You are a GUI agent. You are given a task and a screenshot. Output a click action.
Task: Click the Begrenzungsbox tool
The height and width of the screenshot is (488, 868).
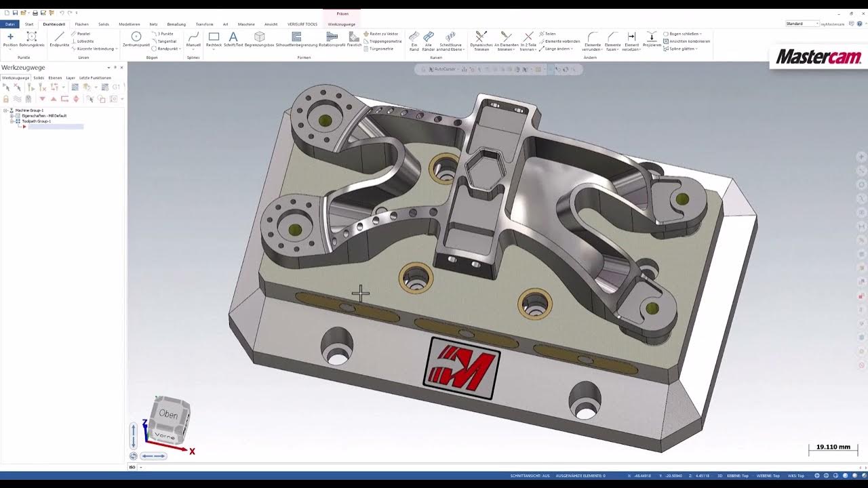coord(259,39)
